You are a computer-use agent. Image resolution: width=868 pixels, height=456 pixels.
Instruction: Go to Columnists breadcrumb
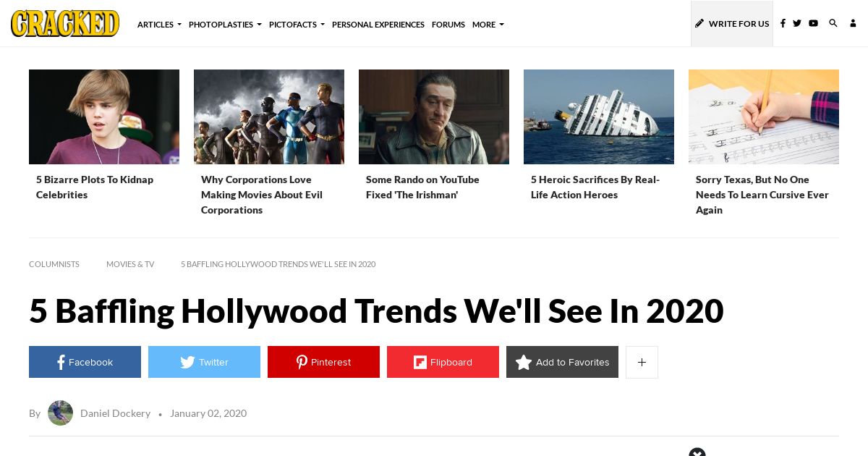(x=54, y=264)
